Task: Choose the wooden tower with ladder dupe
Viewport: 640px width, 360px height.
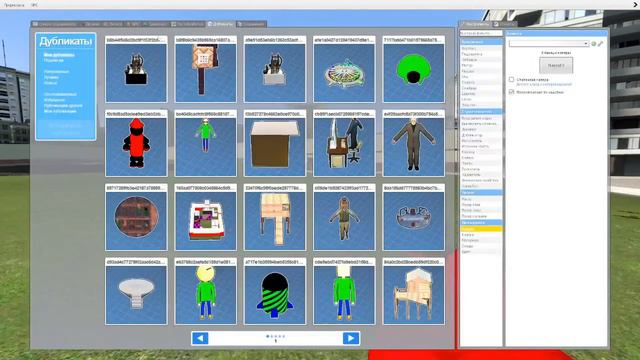Action: click(275, 217)
